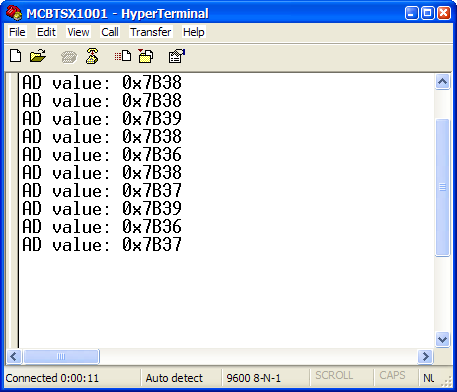The image size is (457, 392).
Task: Click the SCROLL status indicator
Action: click(334, 375)
